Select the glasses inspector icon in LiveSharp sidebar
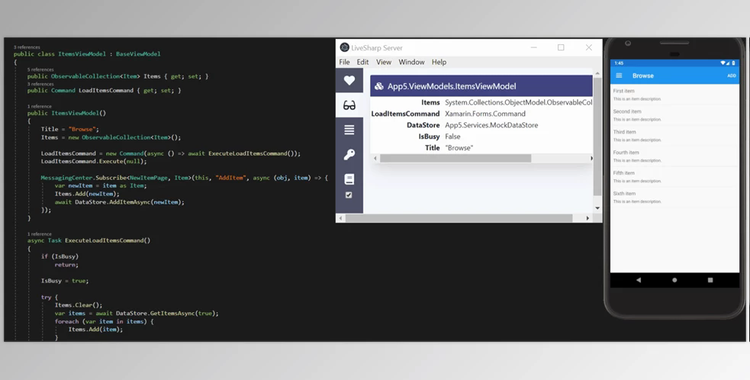This screenshot has width=750, height=380. pyautogui.click(x=349, y=105)
